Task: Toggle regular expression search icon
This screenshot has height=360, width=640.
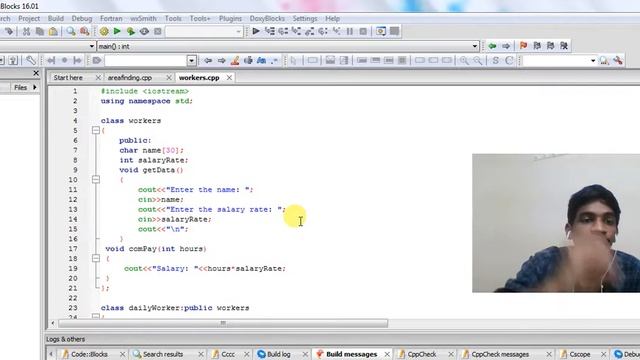Action: click(274, 61)
